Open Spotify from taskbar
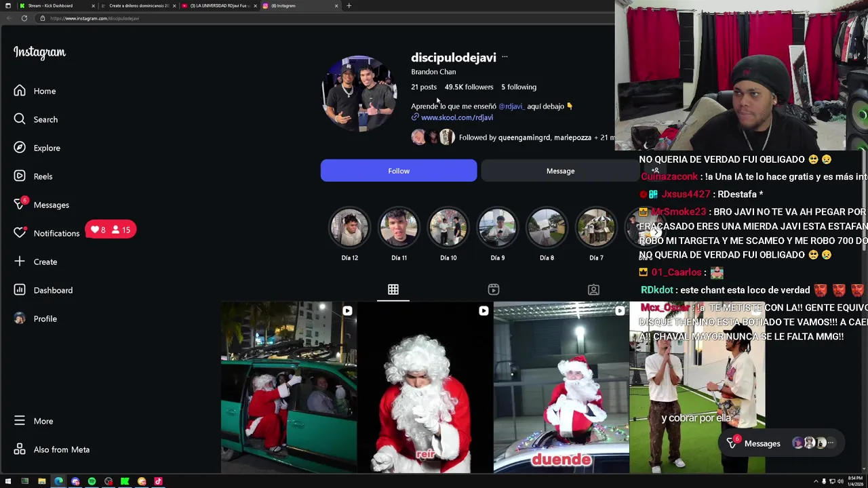This screenshot has height=488, width=868. pos(92,481)
